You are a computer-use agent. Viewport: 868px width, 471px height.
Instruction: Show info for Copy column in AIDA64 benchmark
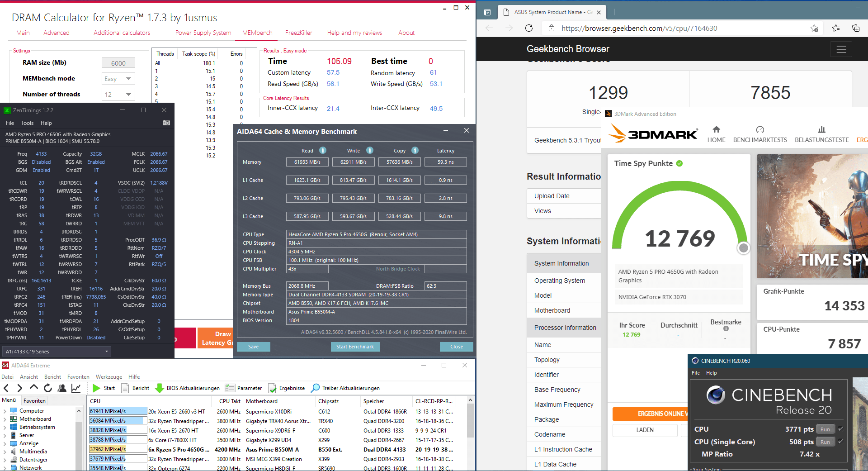[x=415, y=150]
